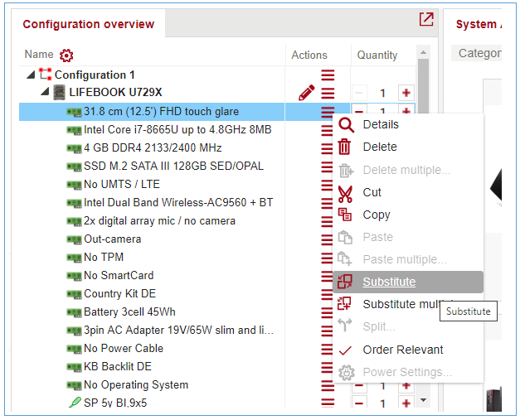Click component icon of Country Kit DE

point(74,294)
